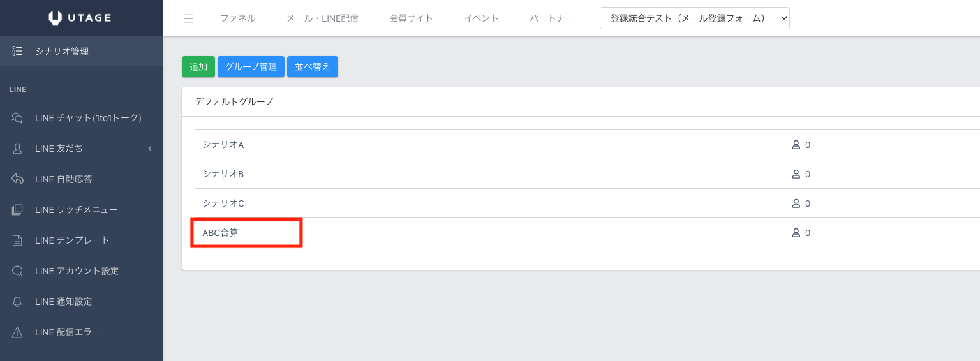Image resolution: width=980 pixels, height=361 pixels.
Task: Click the LINE 自動応答 reply arrow icon
Action: (18, 179)
